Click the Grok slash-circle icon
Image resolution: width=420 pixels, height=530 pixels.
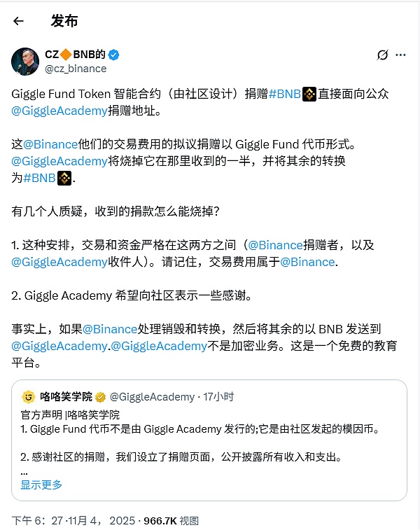[382, 55]
